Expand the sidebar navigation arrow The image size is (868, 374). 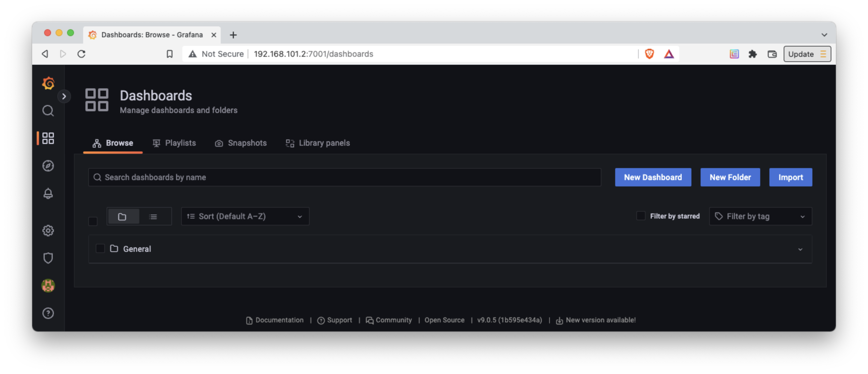pyautogui.click(x=64, y=96)
